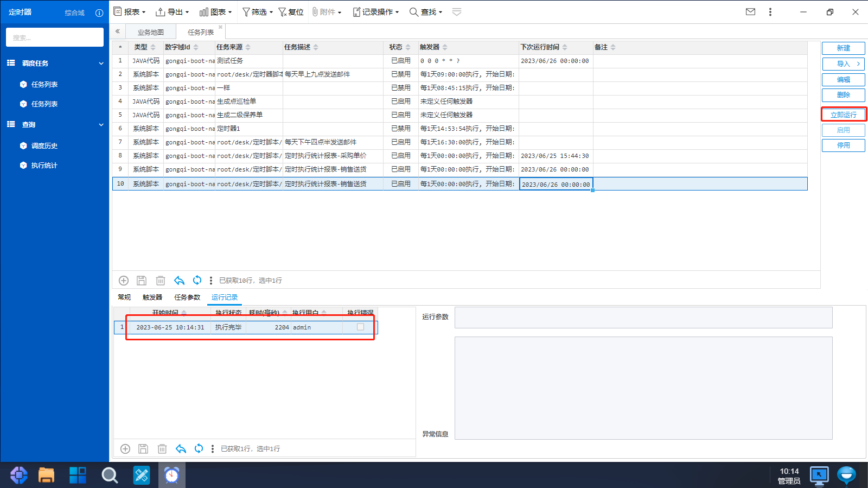Viewport: 868px width, 488px height.
Task: Collapse the 调度任务 sidebar group
Action: tap(101, 64)
